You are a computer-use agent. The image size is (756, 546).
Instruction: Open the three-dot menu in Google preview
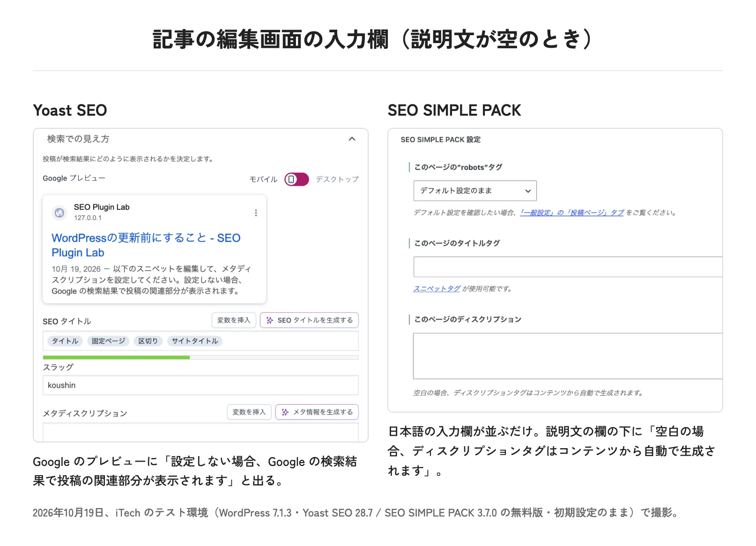tap(256, 213)
